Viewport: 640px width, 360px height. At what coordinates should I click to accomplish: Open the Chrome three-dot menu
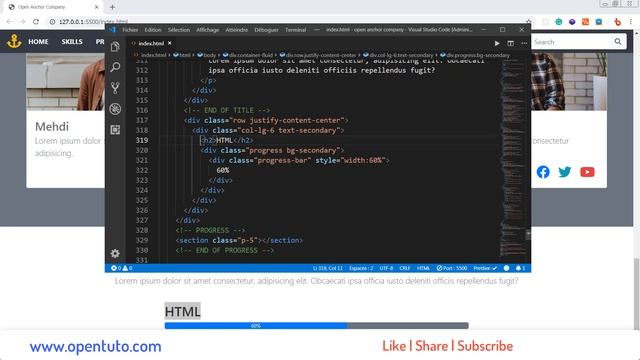coord(631,22)
